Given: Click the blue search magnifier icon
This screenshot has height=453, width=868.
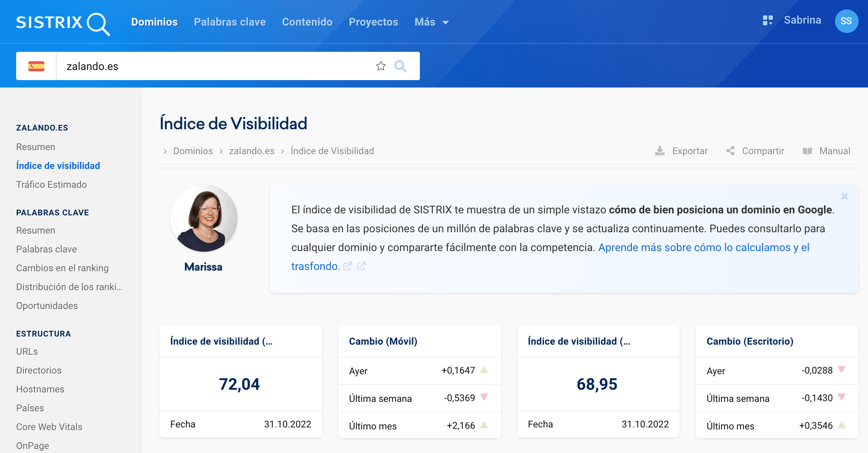Looking at the screenshot, I should [x=400, y=66].
